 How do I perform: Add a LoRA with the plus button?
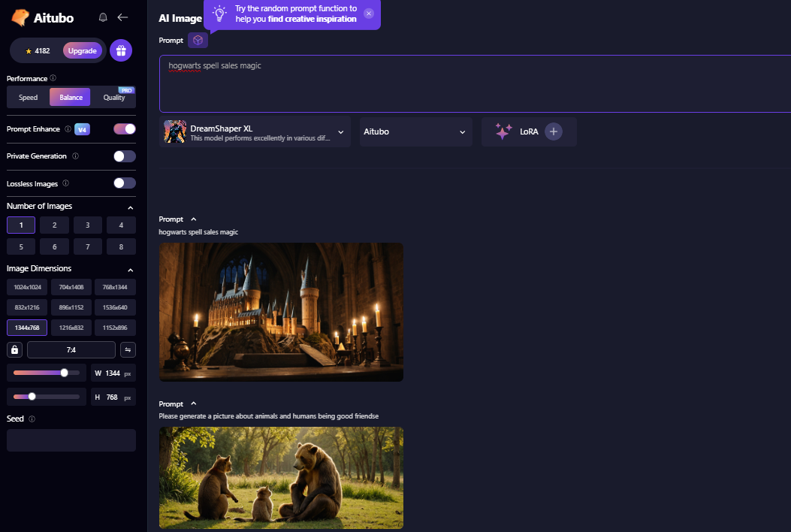[x=554, y=131]
